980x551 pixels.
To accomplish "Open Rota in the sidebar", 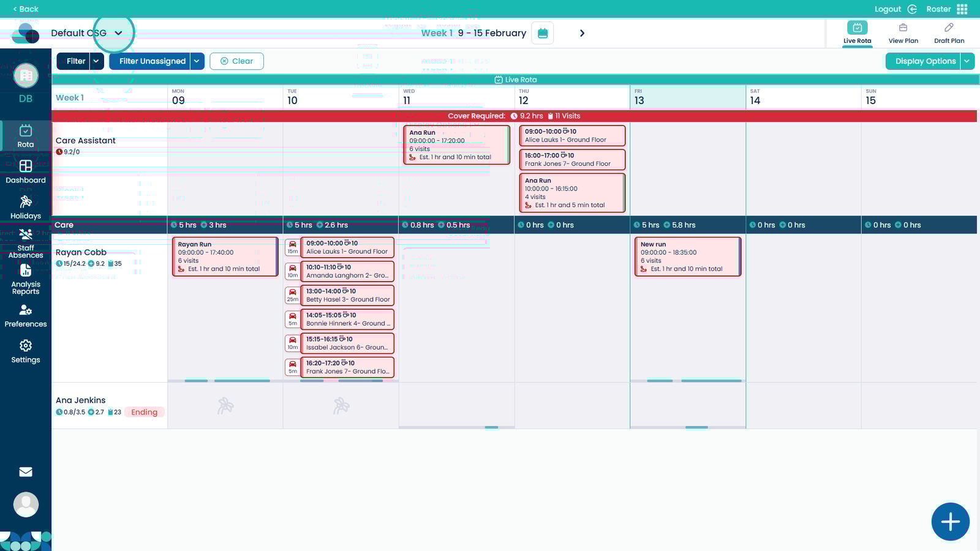I will click(26, 136).
